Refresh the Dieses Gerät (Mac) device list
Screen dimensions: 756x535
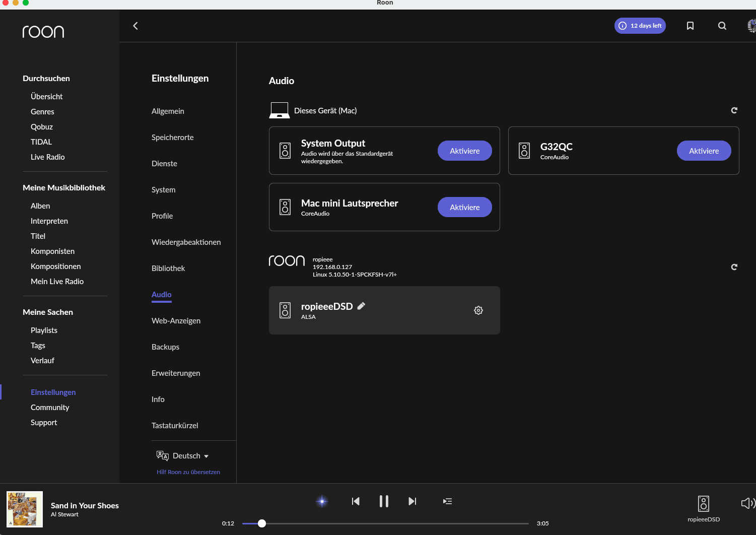tap(734, 110)
